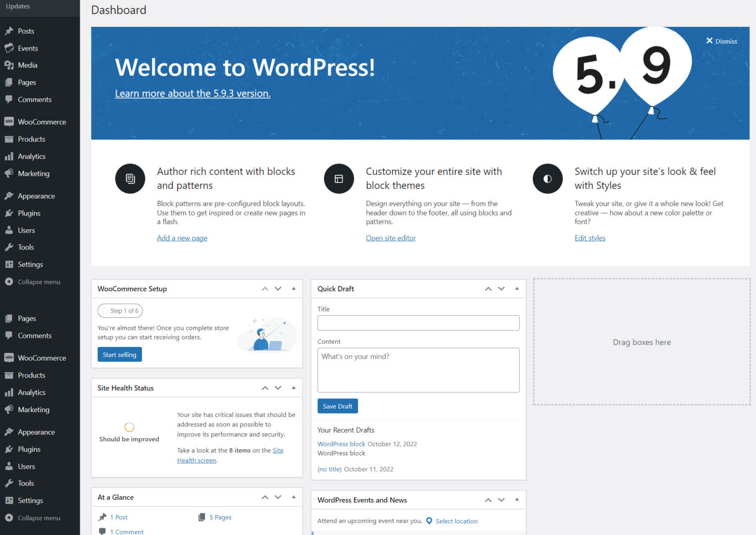Collapse the WooCommerce Setup widget

294,288
